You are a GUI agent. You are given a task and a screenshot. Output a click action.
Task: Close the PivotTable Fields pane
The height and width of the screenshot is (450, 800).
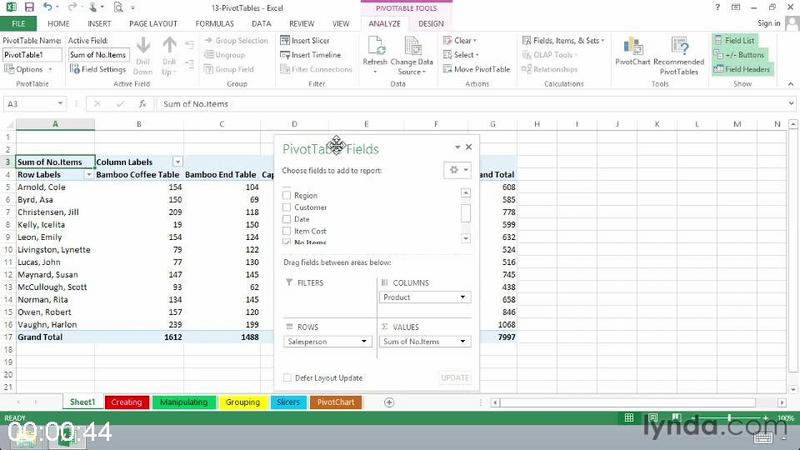(x=468, y=147)
